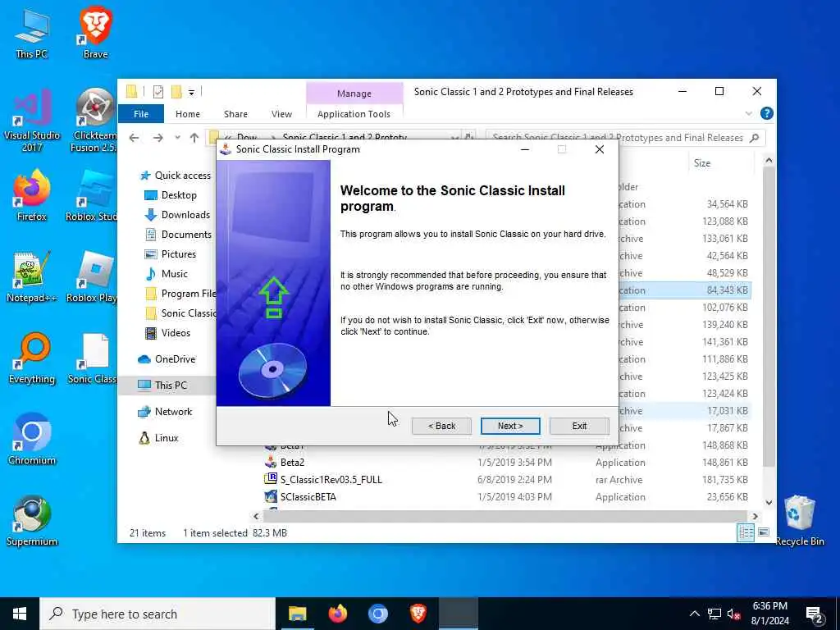Launch Brave from the desktop shortcut
The width and height of the screenshot is (840, 630).
95,33
